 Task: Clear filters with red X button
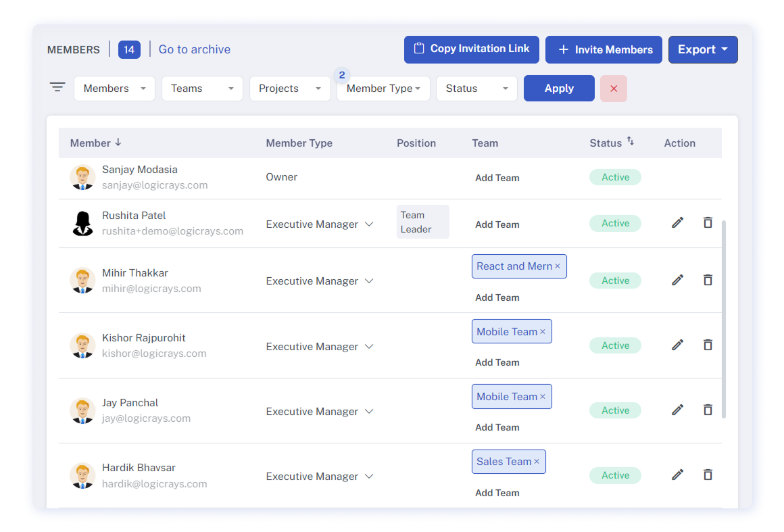pos(613,89)
